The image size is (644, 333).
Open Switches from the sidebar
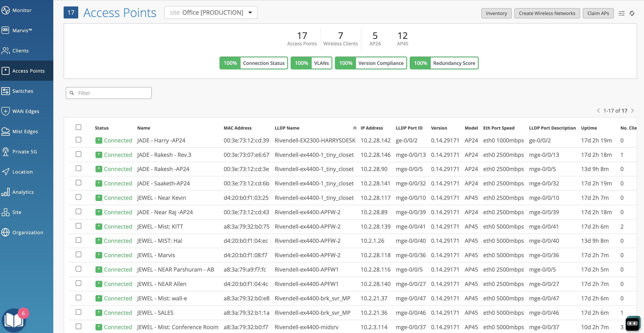[23, 91]
